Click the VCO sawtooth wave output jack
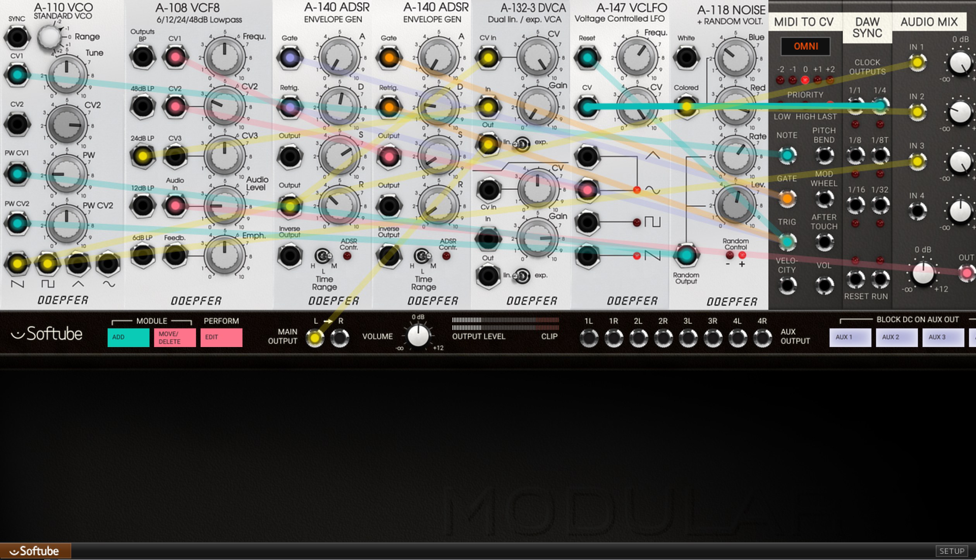This screenshot has width=976, height=560. (x=17, y=264)
